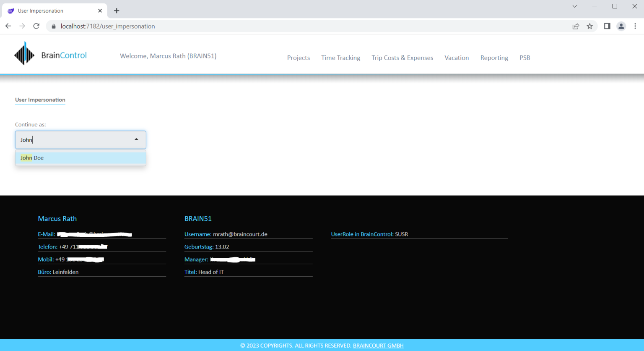This screenshot has width=644, height=351.
Task: Open the Chrome three-dot menu
Action: (x=636, y=26)
